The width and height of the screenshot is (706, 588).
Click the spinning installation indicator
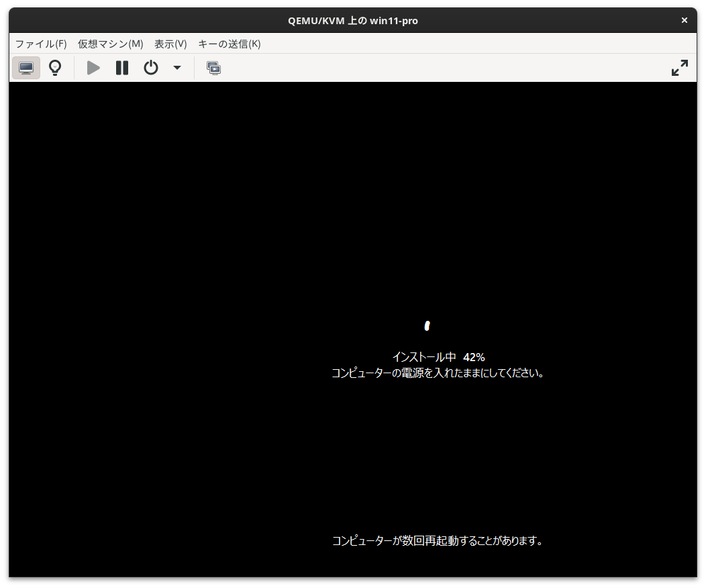tap(427, 325)
